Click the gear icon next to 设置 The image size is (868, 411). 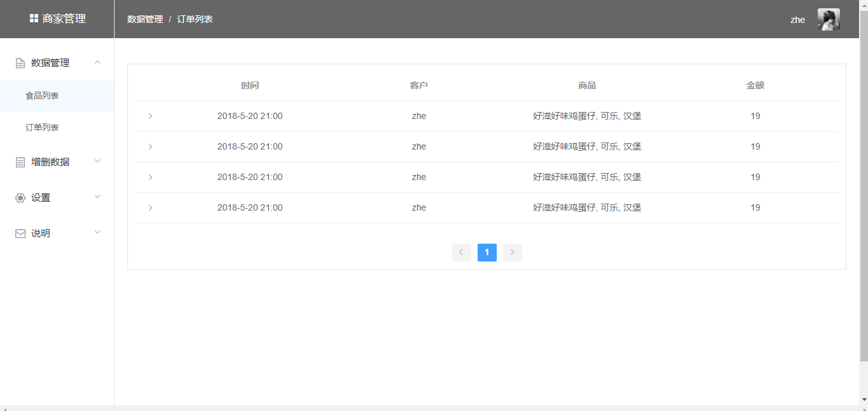click(x=20, y=198)
